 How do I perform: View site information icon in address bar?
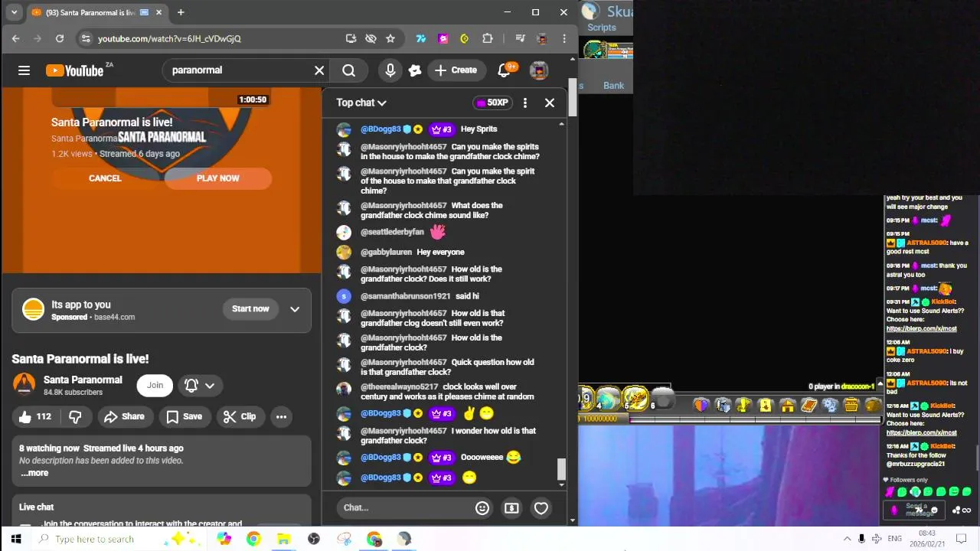tap(86, 38)
